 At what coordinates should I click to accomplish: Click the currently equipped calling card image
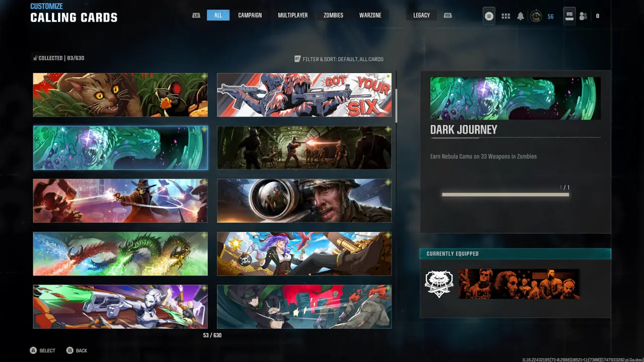click(x=519, y=284)
